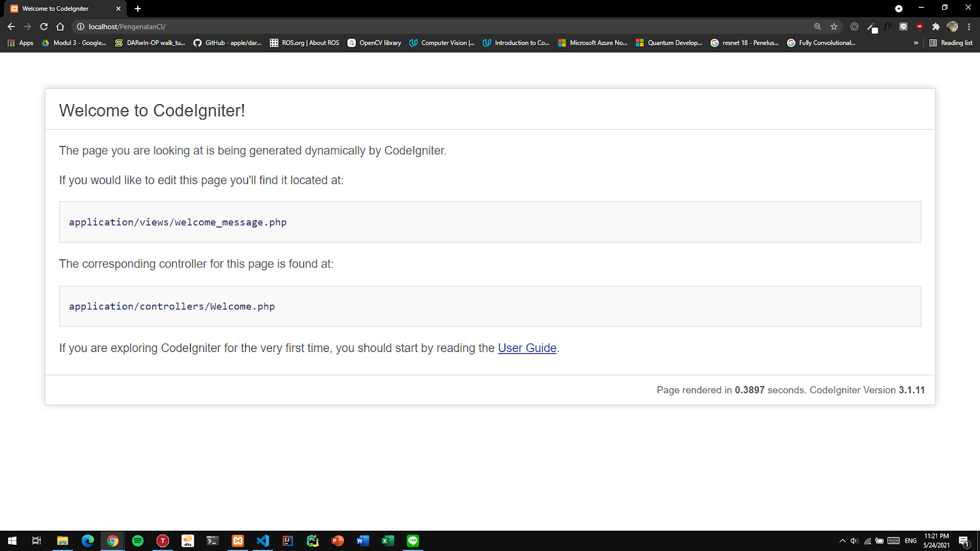Open the tab search dropdown
Screen dimensions: 980x551
pyautogui.click(x=899, y=9)
